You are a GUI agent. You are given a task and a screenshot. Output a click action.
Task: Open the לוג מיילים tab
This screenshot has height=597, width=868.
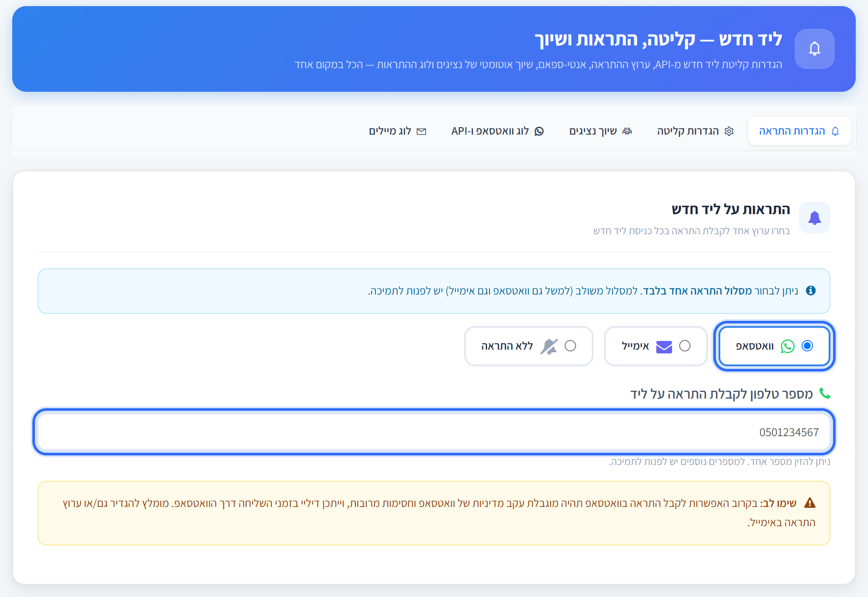397,131
